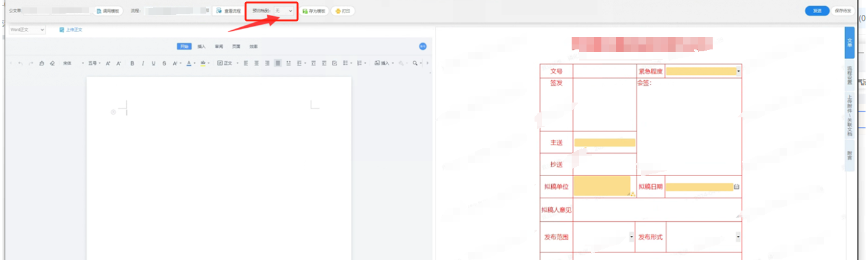Click the increase font size icon
The image size is (868, 260).
(108, 63)
